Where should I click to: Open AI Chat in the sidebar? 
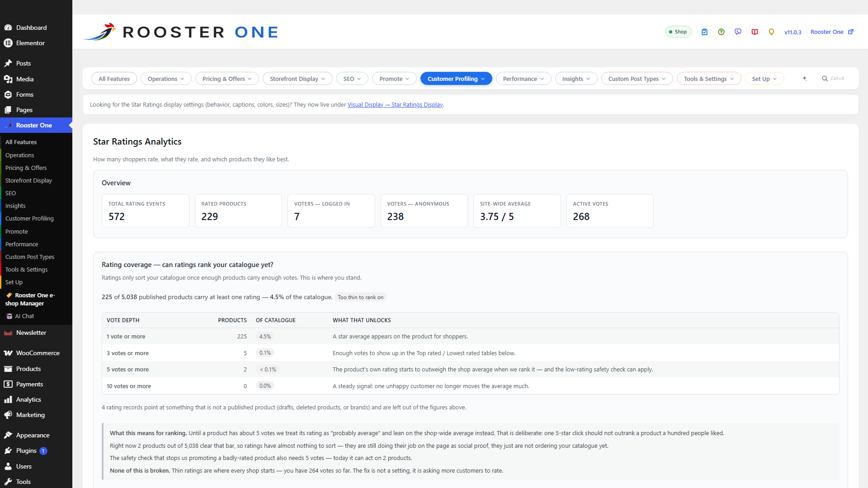(x=24, y=316)
